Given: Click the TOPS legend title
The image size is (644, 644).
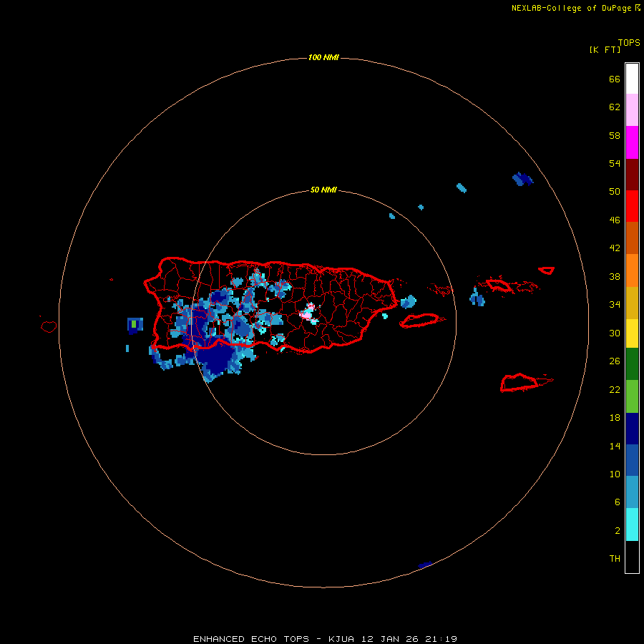Looking at the screenshot, I should click(629, 42).
